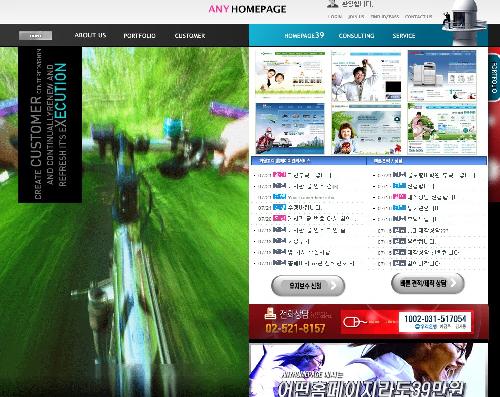Open the PORTFOLIO menu item
500x397 pixels.
[x=139, y=36]
